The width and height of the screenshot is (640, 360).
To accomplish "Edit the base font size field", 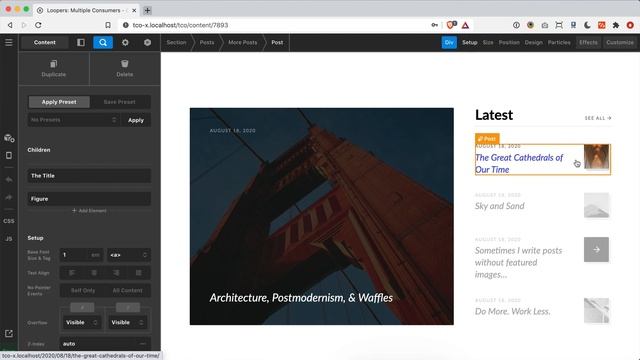I will (74, 255).
